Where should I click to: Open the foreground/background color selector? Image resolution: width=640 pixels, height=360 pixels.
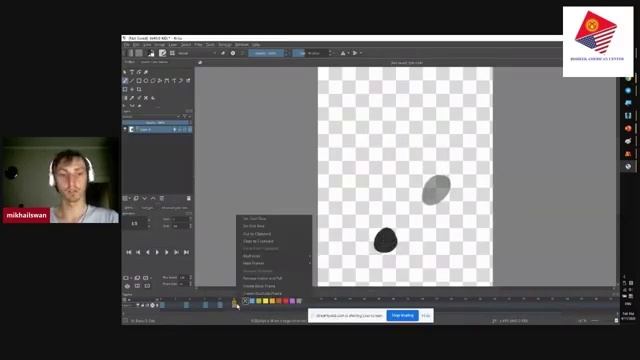(x=151, y=53)
